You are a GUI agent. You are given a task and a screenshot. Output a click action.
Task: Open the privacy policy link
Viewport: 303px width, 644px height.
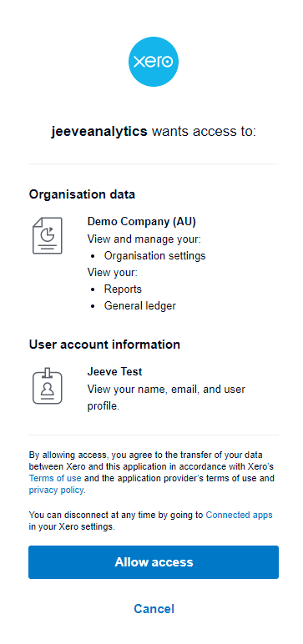[x=56, y=490]
